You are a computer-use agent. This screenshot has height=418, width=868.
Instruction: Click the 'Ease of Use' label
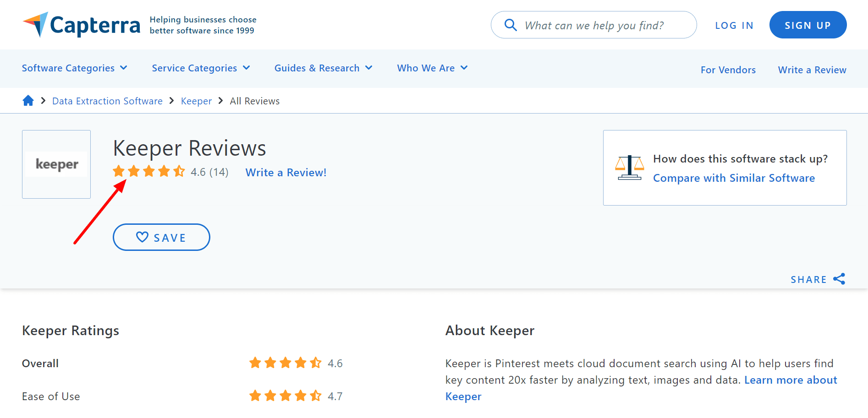pos(51,396)
